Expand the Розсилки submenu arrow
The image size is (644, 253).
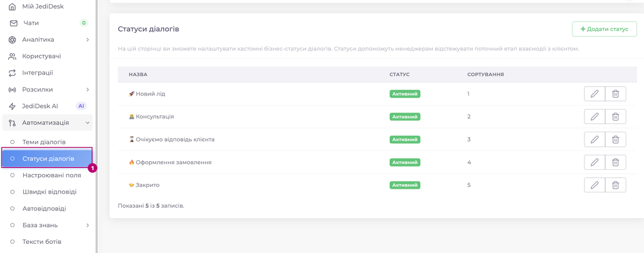87,90
